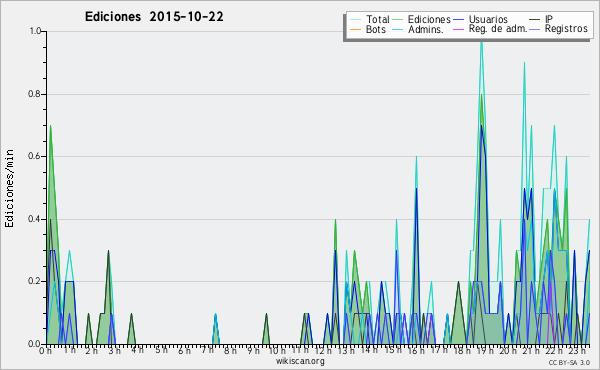Click the blue Usuarios peak at 16 h
Image resolution: width=600 pixels, height=370 pixels.
coord(416,189)
